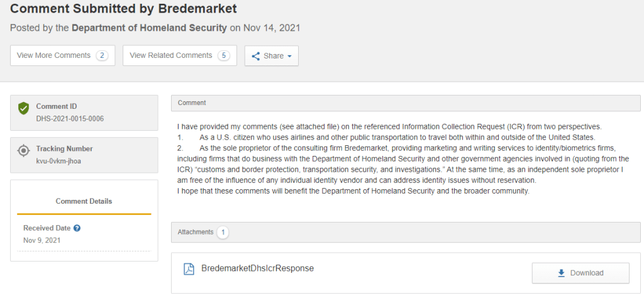Viewport: 644px width, 298px height.
Task: Click the Tracking Number target icon
Action: [x=23, y=150]
